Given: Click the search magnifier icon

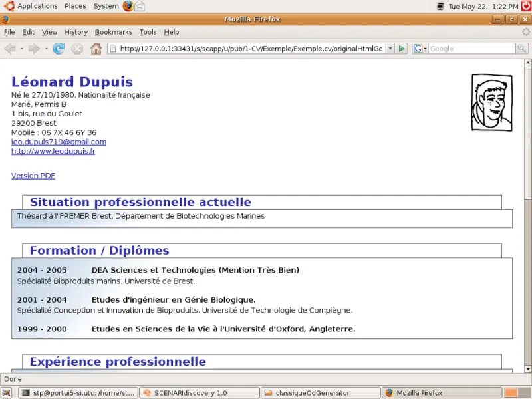Looking at the screenshot, I should [x=521, y=49].
